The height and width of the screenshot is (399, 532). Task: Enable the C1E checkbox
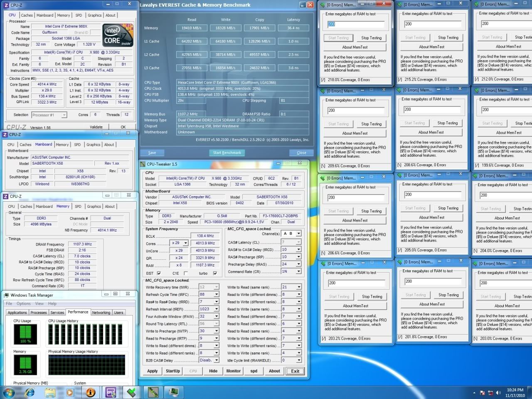185,273
